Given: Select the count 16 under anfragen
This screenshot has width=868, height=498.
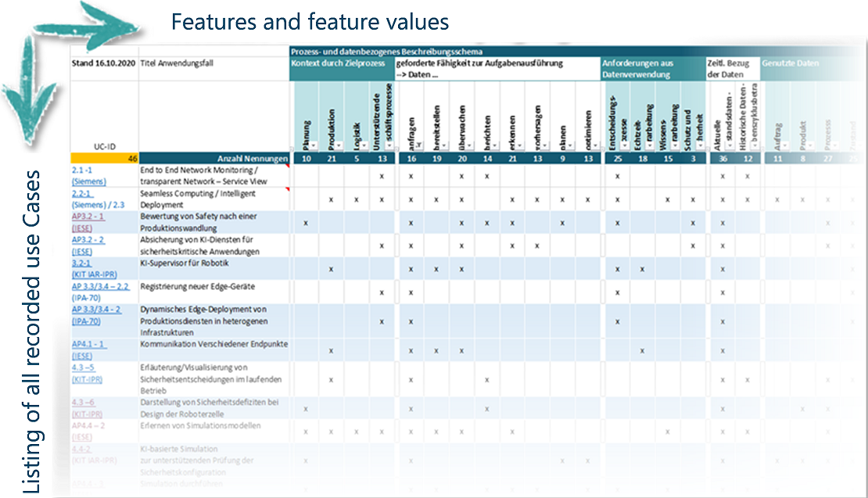Looking at the screenshot, I should tap(411, 159).
